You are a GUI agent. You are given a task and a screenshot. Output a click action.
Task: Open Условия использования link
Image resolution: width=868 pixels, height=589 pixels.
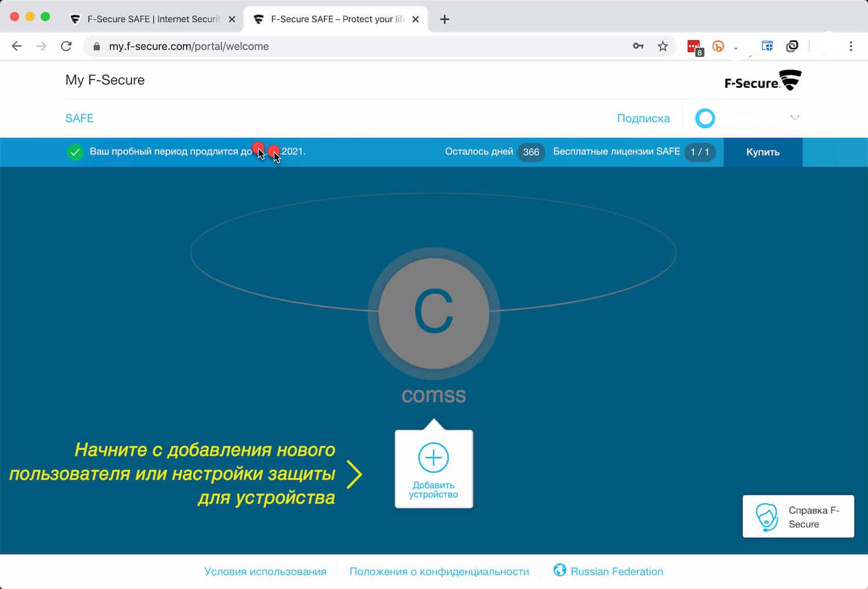tap(265, 572)
